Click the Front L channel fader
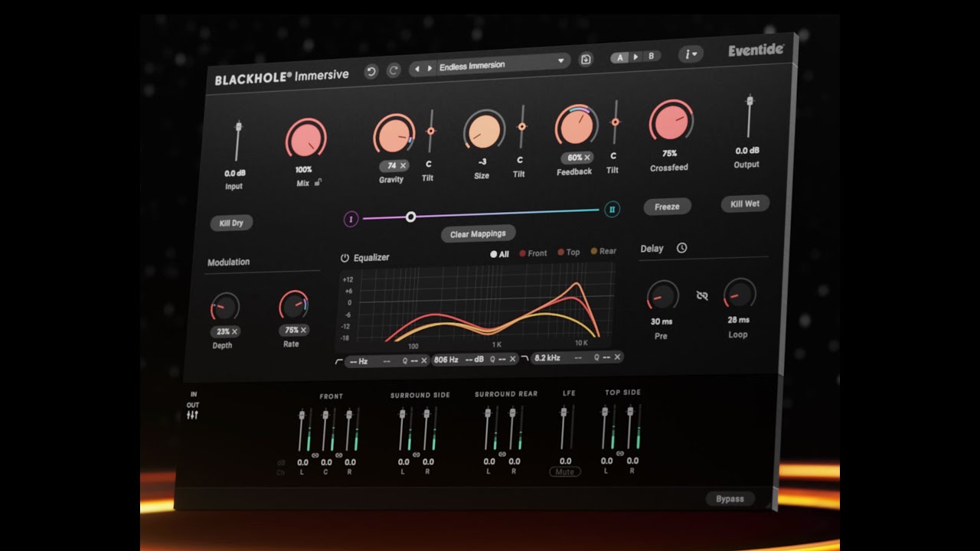This screenshot has height=551, width=980. pyautogui.click(x=301, y=429)
